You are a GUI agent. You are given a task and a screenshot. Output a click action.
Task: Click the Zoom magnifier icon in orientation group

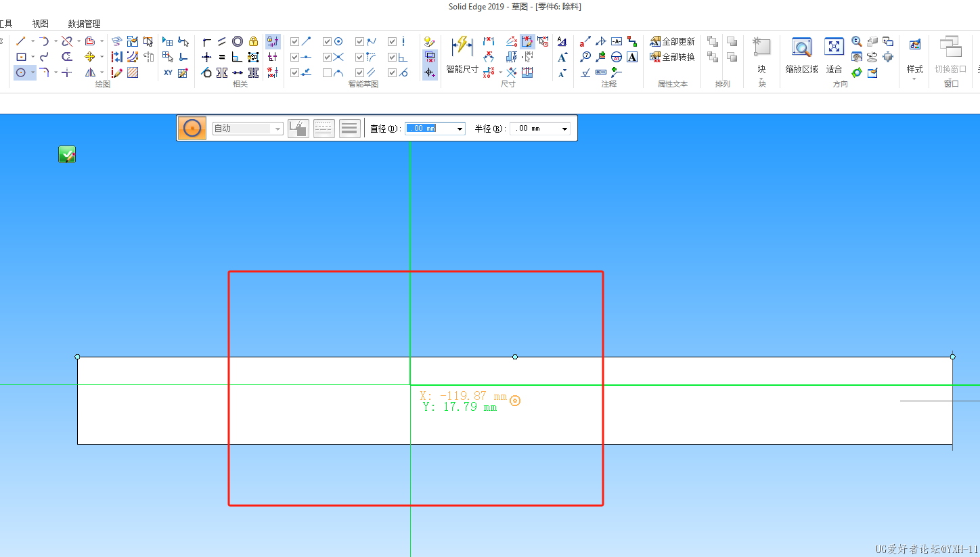pyautogui.click(x=857, y=41)
